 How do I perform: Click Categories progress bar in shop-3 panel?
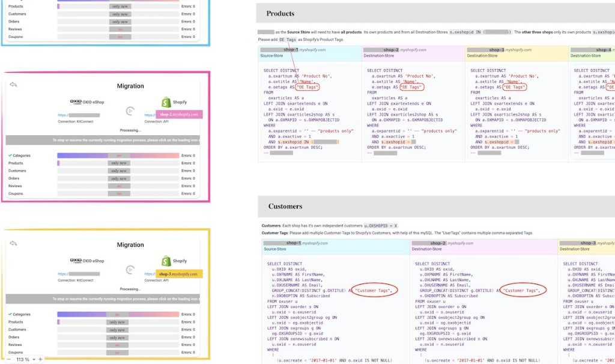coord(118,315)
